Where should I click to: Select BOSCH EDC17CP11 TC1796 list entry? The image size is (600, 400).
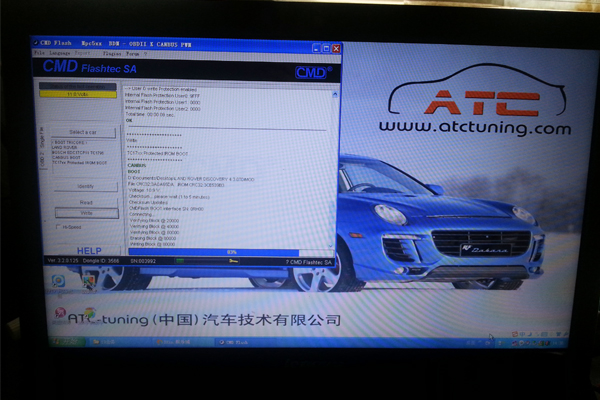[78, 152]
